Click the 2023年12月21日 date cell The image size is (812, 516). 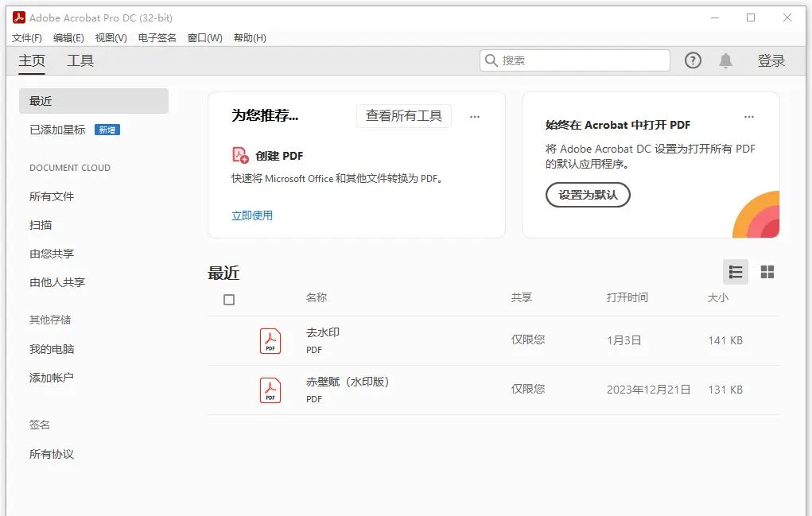(648, 390)
